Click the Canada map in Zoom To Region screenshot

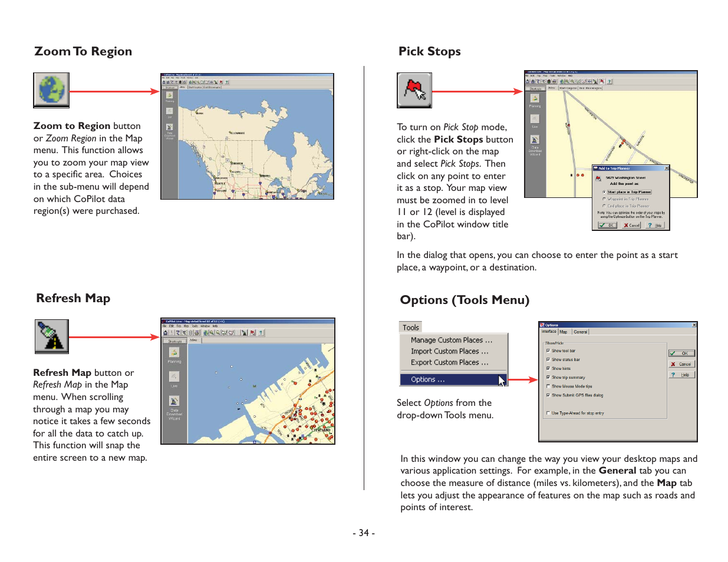[255, 144]
